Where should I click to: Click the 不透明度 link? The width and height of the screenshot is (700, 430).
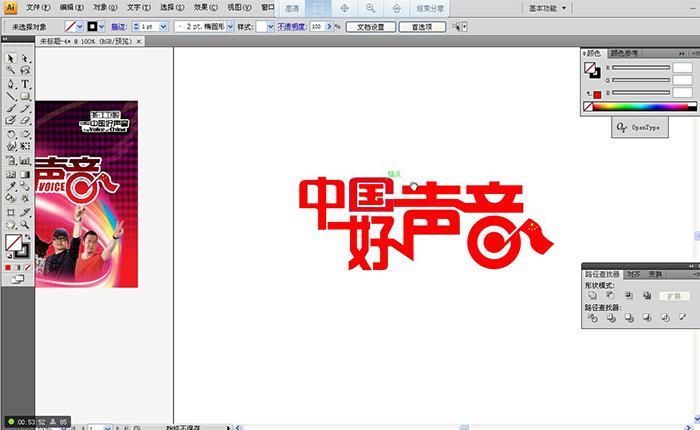click(x=291, y=27)
